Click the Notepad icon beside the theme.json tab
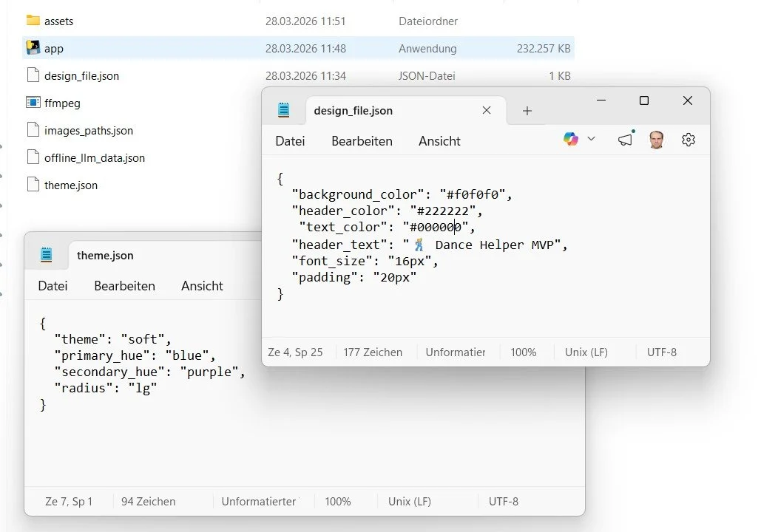The width and height of the screenshot is (778, 532). click(x=47, y=254)
